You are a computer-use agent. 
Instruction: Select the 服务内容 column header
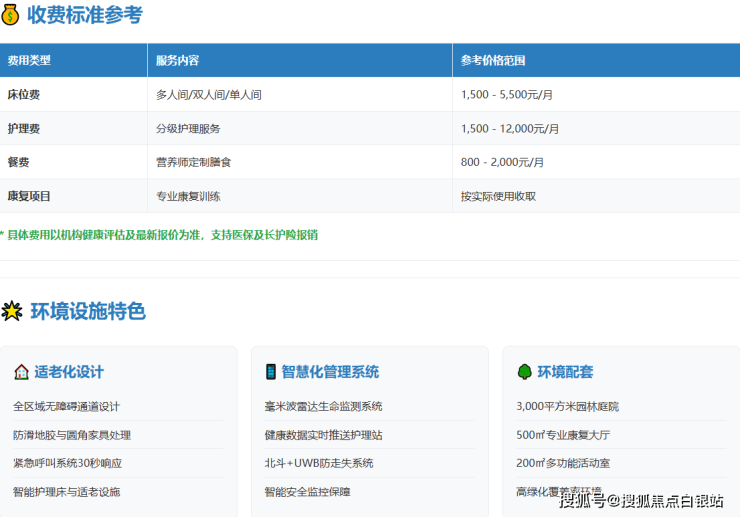pos(177,60)
